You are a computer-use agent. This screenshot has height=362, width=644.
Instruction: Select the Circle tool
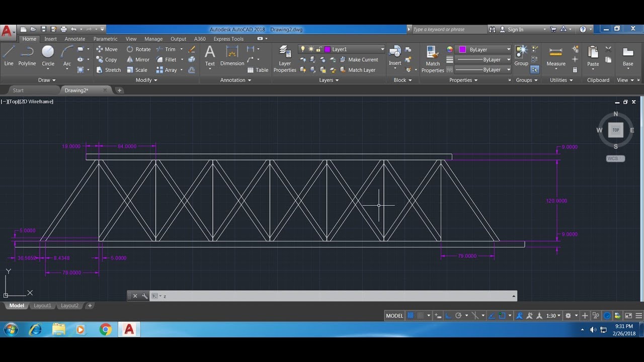[48, 56]
